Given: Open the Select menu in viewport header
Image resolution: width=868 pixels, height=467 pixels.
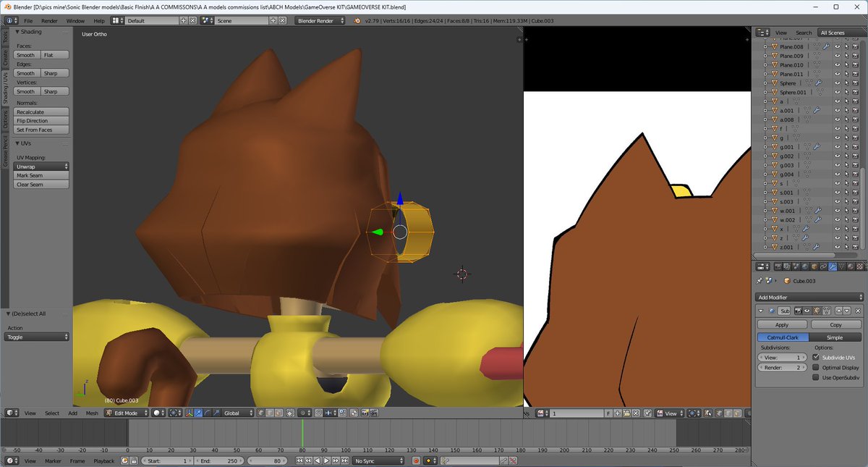Looking at the screenshot, I should tap(52, 413).
